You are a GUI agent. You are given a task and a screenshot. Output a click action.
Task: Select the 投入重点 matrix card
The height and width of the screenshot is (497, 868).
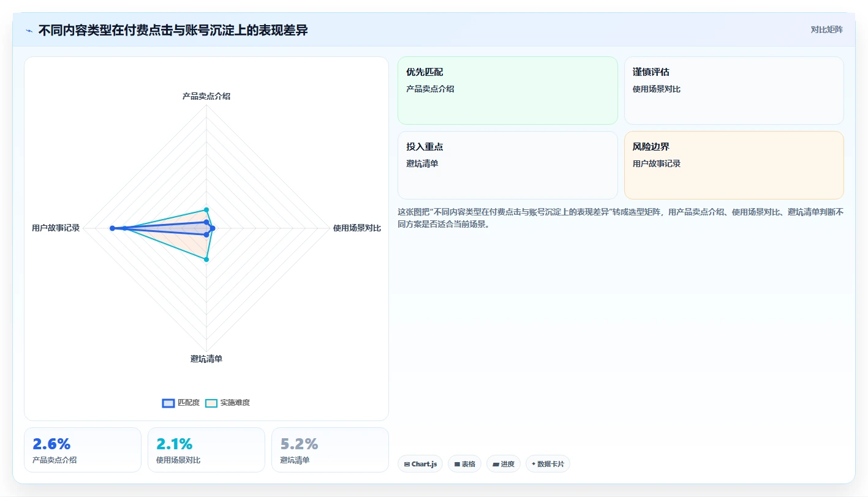pos(508,165)
